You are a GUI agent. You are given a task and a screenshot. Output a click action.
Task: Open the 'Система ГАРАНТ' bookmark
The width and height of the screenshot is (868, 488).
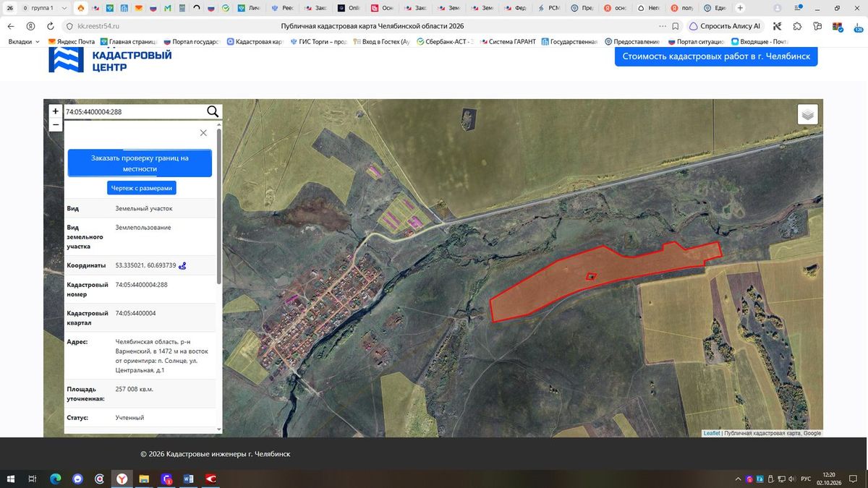click(x=507, y=42)
